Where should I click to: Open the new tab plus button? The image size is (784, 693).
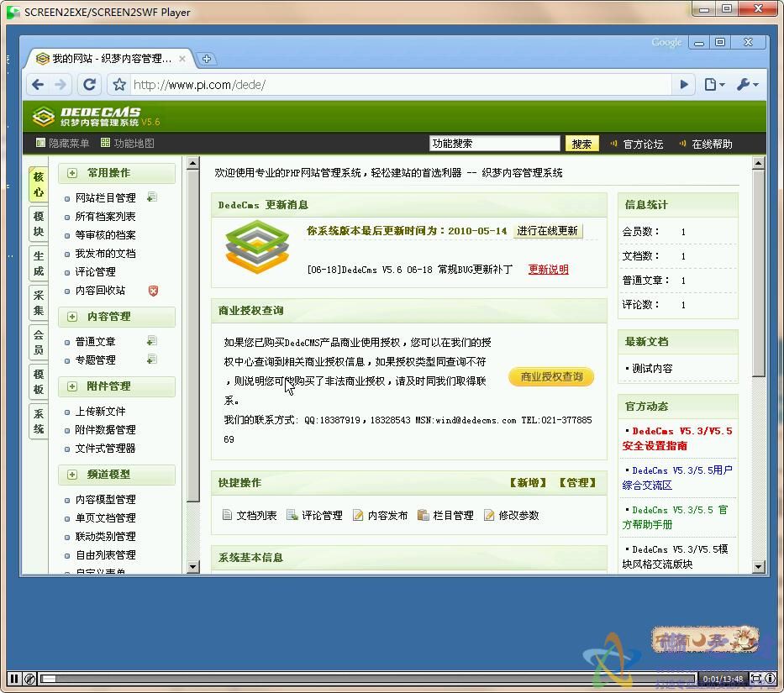(x=207, y=59)
